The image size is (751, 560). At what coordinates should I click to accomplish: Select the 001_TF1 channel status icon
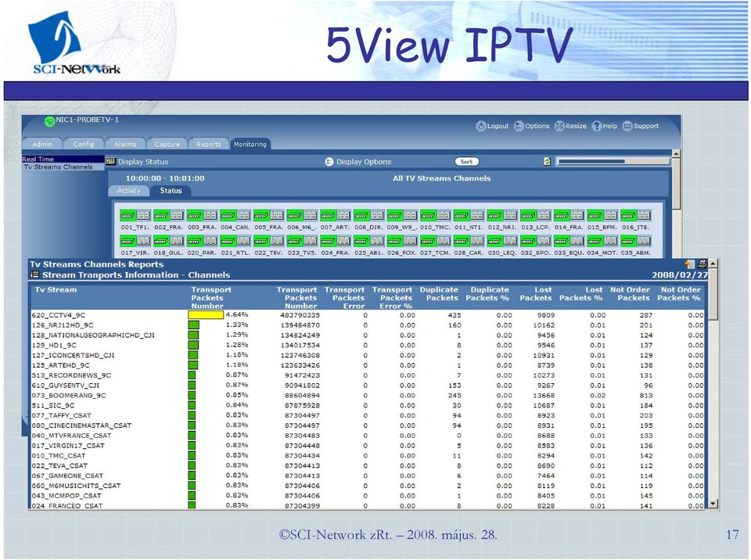tap(135, 215)
